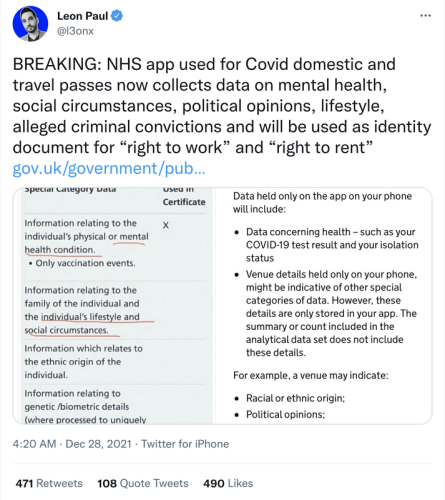View the 471 Retweets list
Image resolution: width=445 pixels, height=500 pixels.
click(49, 483)
